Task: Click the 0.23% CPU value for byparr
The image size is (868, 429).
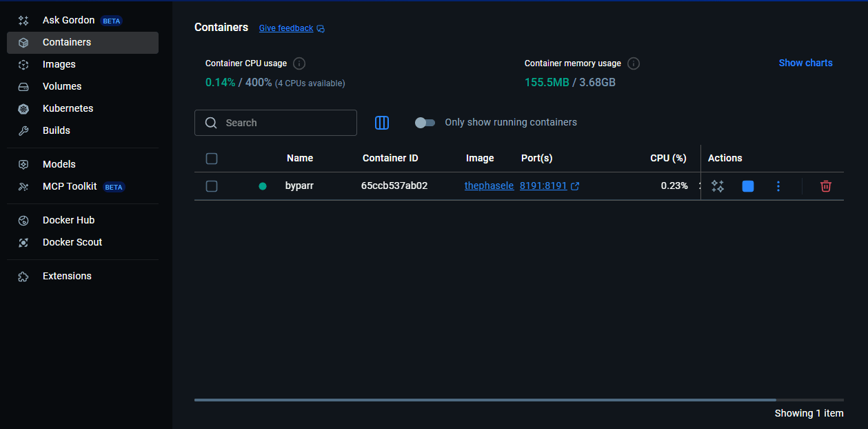Action: click(x=674, y=186)
